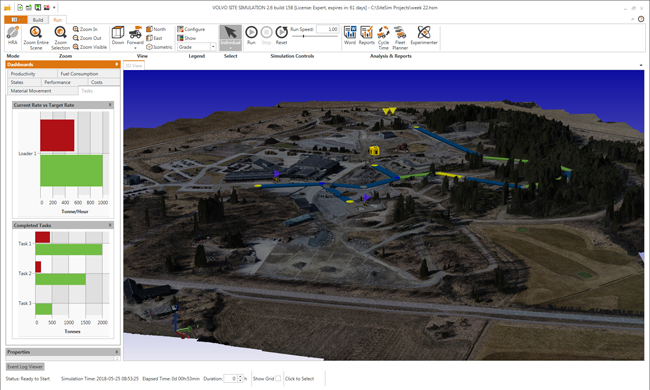Screen dimensions: 650x390
Task: Expand the Properties panel
Action: click(x=117, y=352)
